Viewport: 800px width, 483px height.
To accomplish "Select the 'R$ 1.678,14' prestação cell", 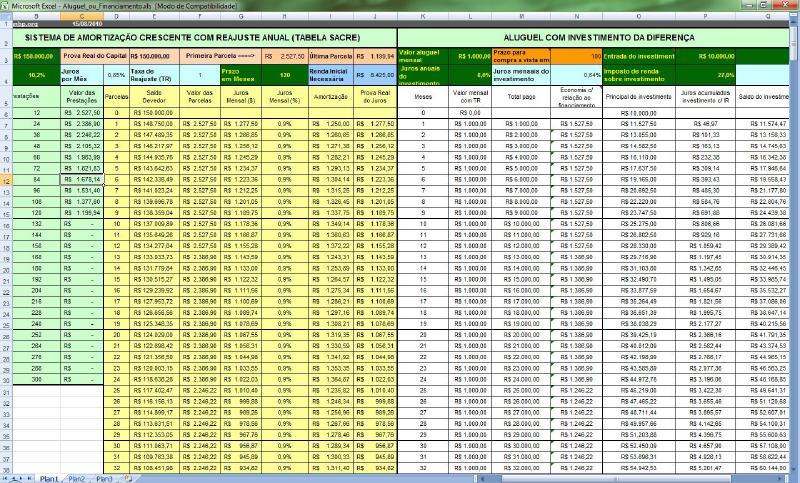I will [x=82, y=180].
